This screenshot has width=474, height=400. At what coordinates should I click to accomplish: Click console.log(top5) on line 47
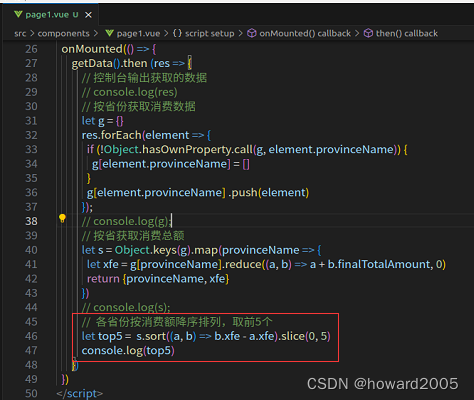pos(128,350)
